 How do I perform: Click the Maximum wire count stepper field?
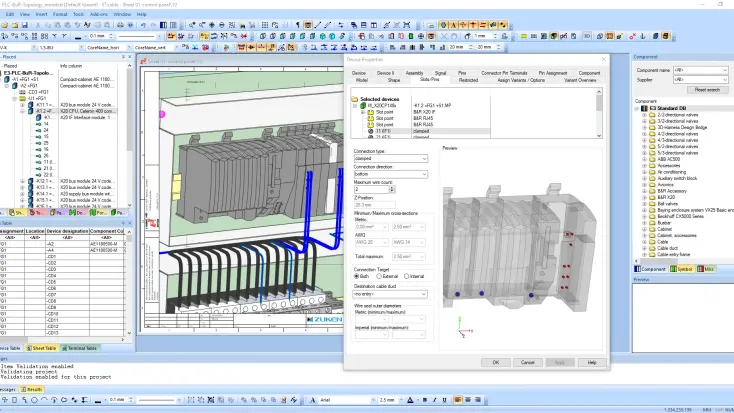tap(374, 190)
